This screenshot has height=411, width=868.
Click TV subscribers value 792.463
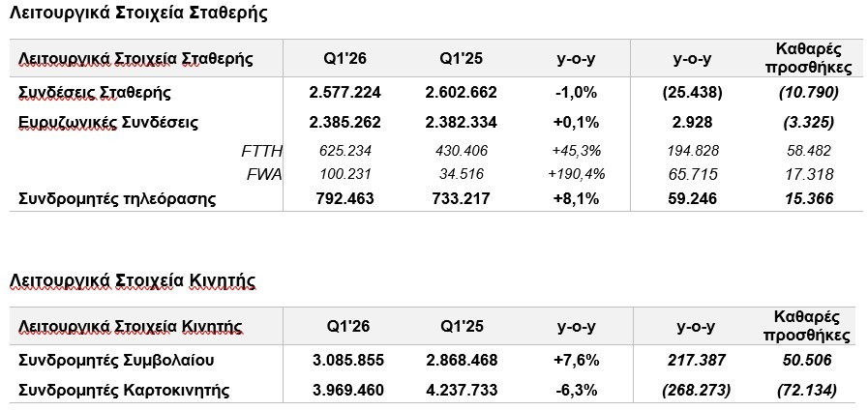pos(344,198)
